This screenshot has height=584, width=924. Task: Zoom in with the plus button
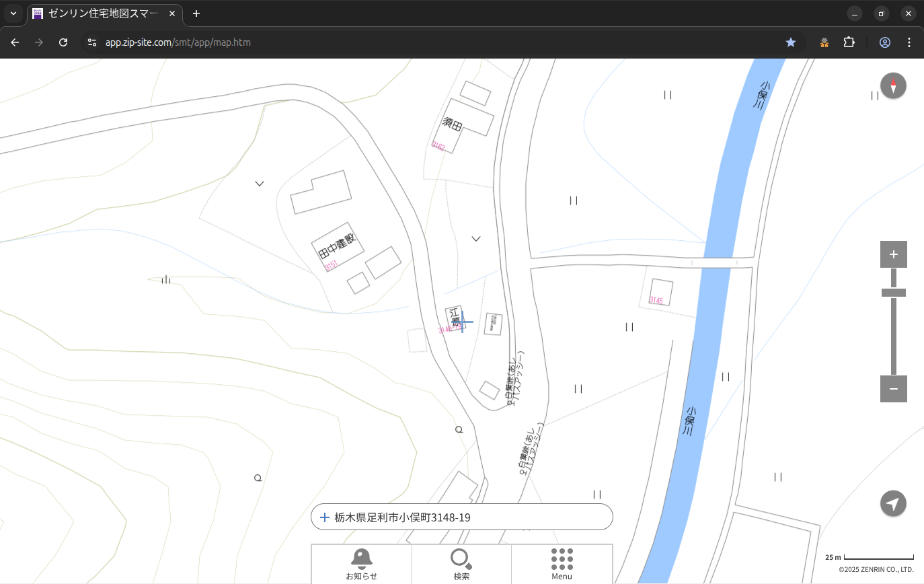[x=893, y=254]
